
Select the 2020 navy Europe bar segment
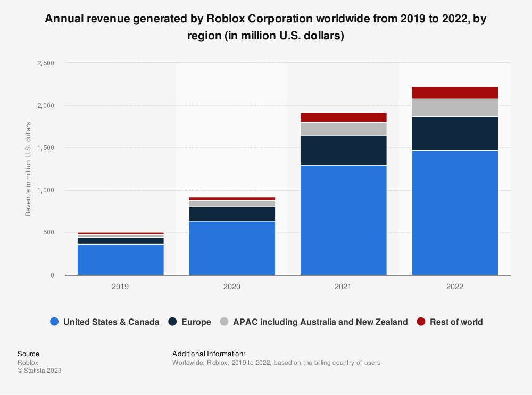(x=232, y=214)
